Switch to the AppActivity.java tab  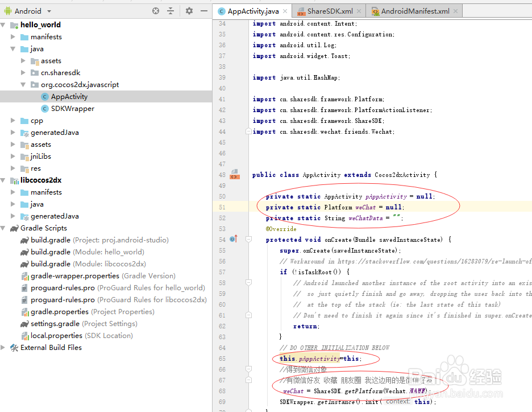click(x=253, y=11)
